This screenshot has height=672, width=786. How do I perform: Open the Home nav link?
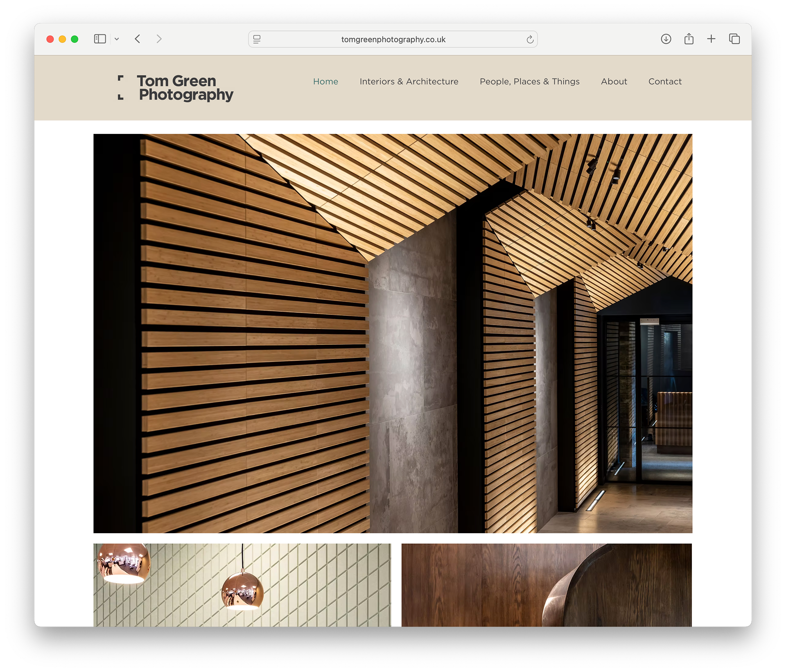[325, 81]
